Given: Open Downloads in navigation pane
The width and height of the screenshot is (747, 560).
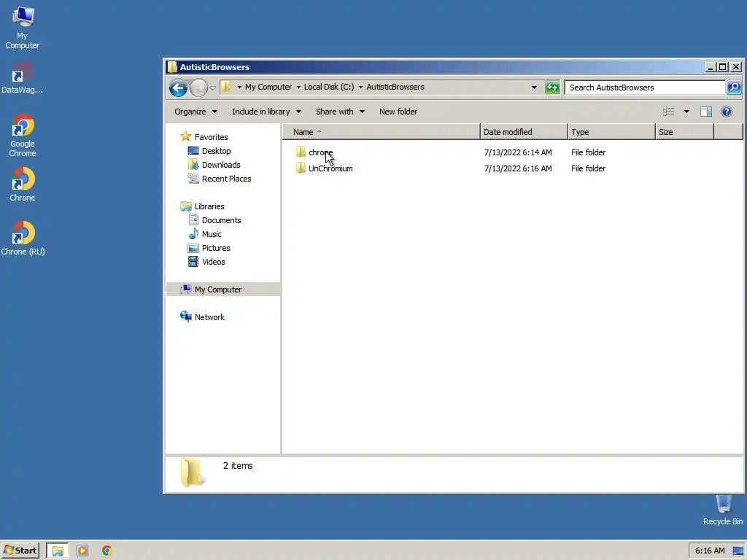Looking at the screenshot, I should tap(214, 165).
